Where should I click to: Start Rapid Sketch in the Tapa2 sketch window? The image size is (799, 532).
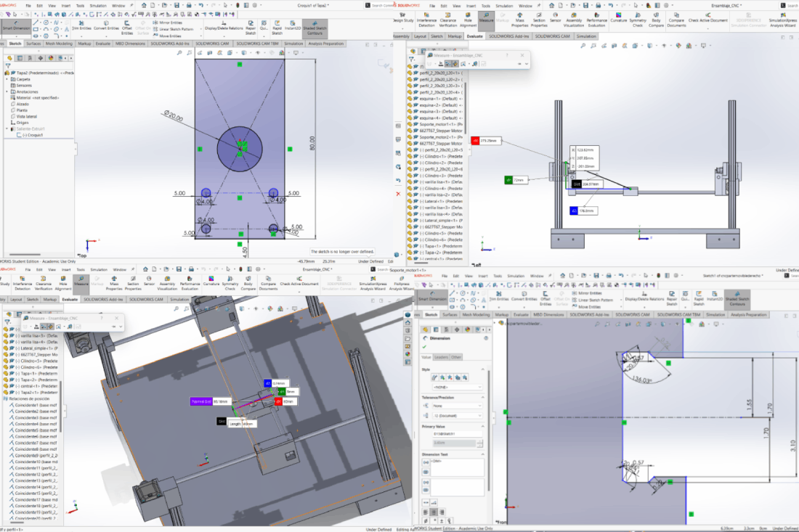click(277, 28)
